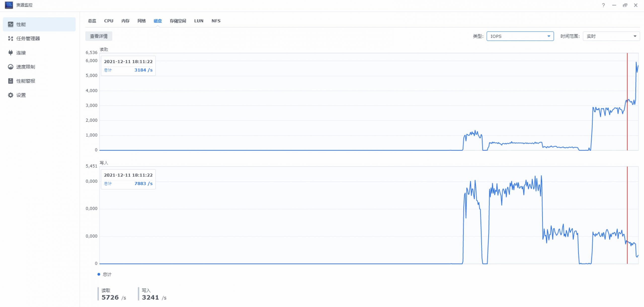Click the 资源监控 window title text
The height and width of the screenshot is (307, 644).
[x=24, y=5]
